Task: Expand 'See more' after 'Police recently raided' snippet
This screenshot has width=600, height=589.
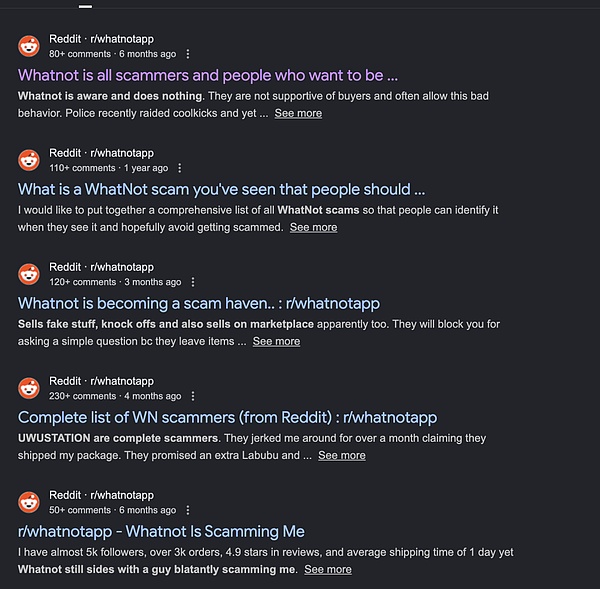Action: [298, 114]
